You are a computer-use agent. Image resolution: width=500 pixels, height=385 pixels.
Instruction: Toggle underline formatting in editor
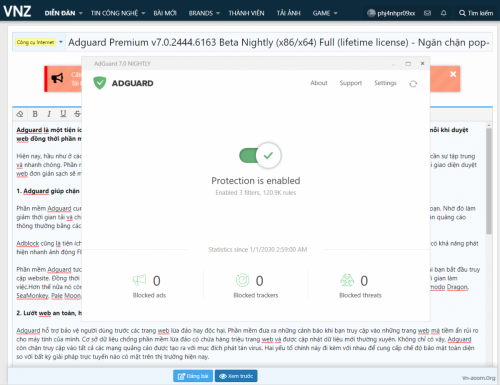[63, 114]
